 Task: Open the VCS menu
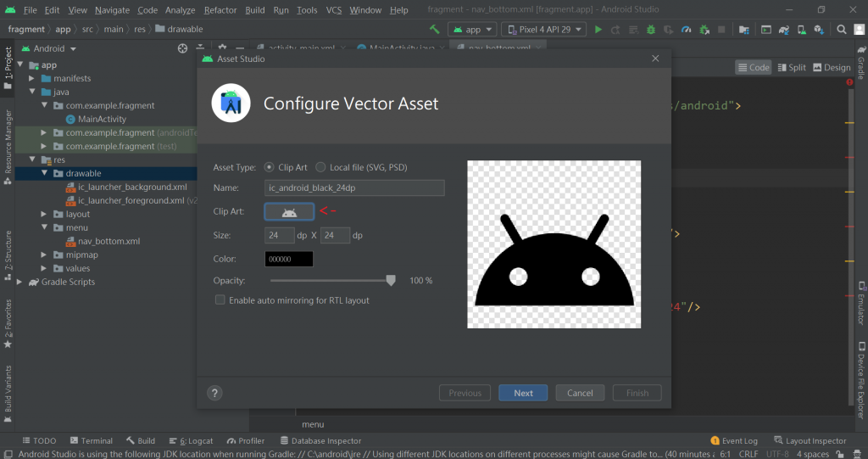tap(334, 10)
